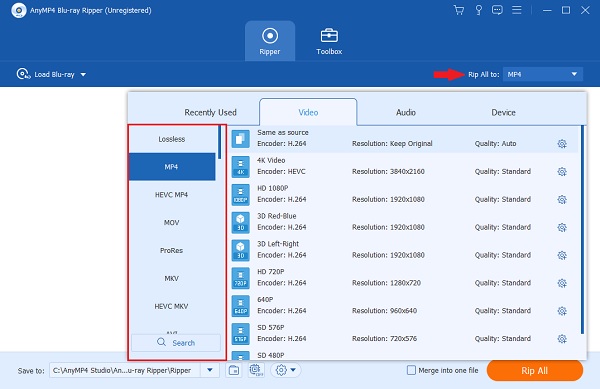Click the key register icon

click(x=478, y=10)
